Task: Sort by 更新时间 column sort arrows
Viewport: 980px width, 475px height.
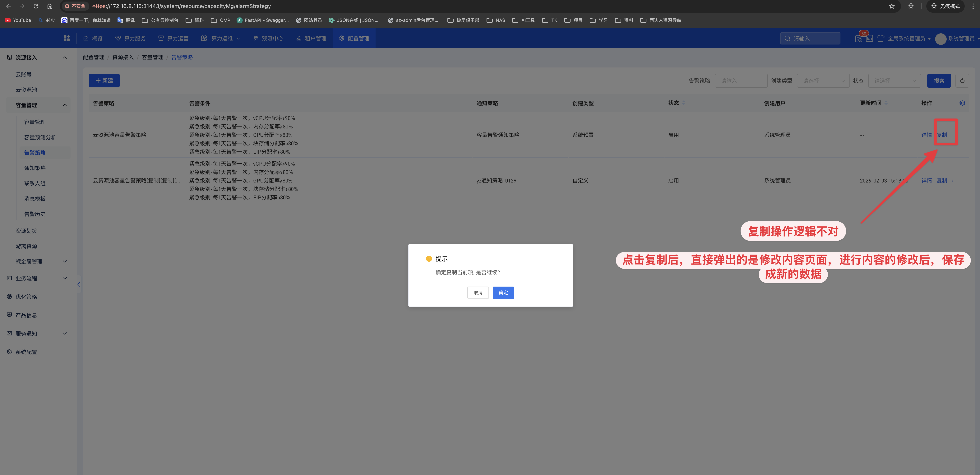Action: (886, 103)
